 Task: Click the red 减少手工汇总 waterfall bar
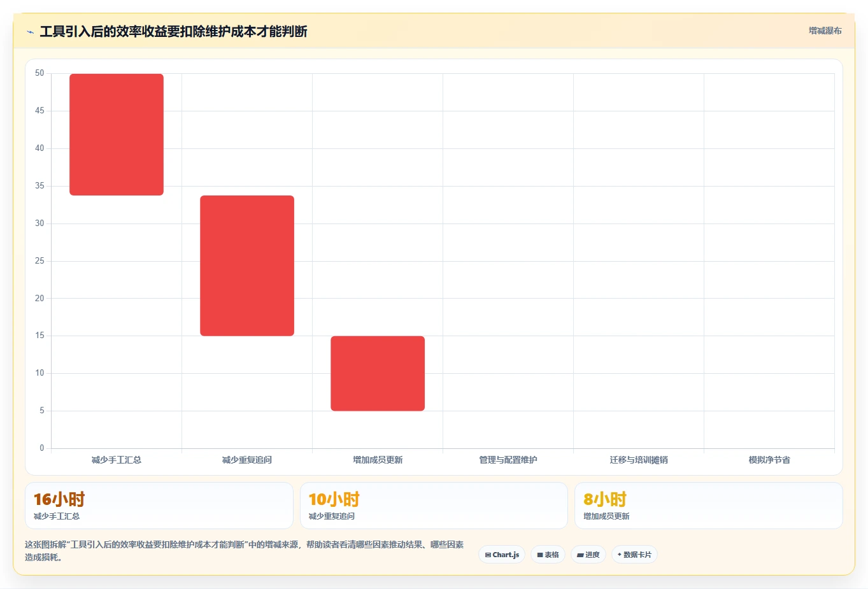(117, 134)
